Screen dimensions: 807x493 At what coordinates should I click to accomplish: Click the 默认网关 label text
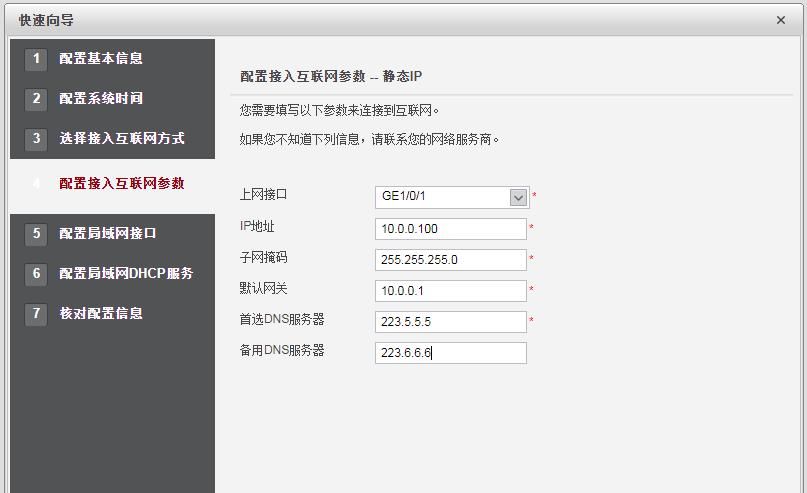tap(263, 288)
